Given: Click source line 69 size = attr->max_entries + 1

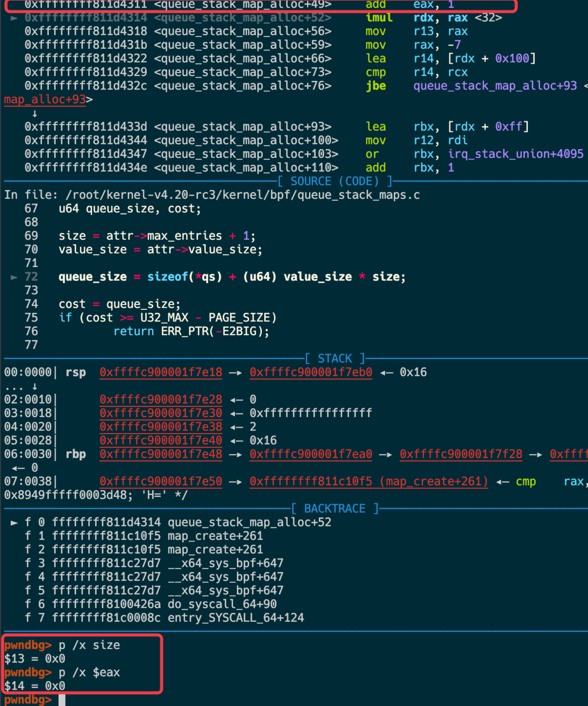Looking at the screenshot, I should pos(140,236).
